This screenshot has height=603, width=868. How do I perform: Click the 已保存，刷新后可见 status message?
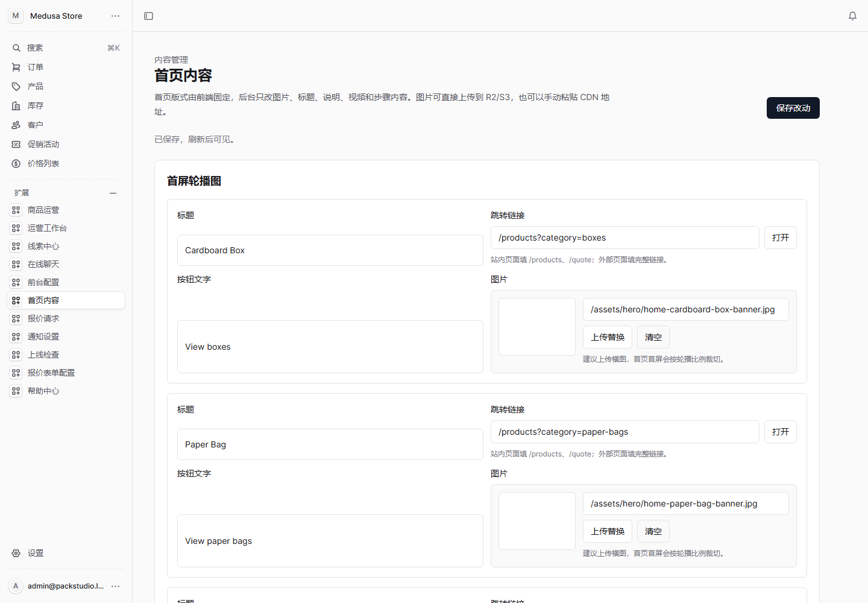(x=197, y=139)
